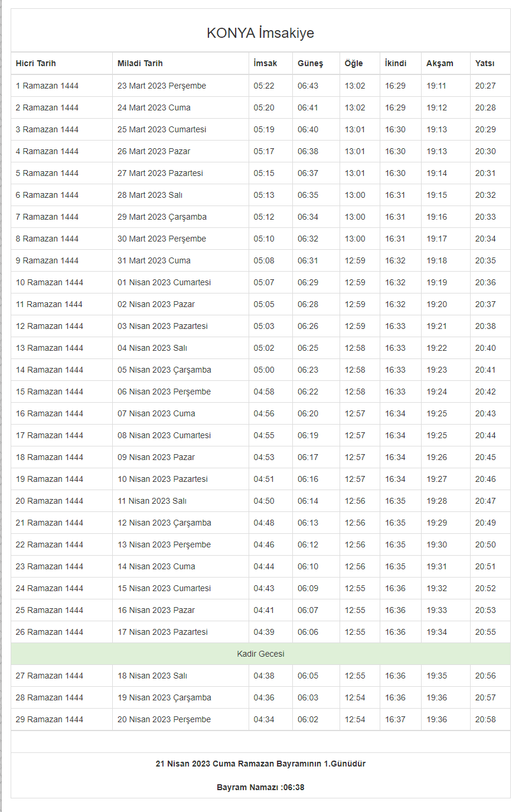Viewport: 522px width, 812px height.
Task: Click the Bayram Namazı time text
Action: point(260,787)
